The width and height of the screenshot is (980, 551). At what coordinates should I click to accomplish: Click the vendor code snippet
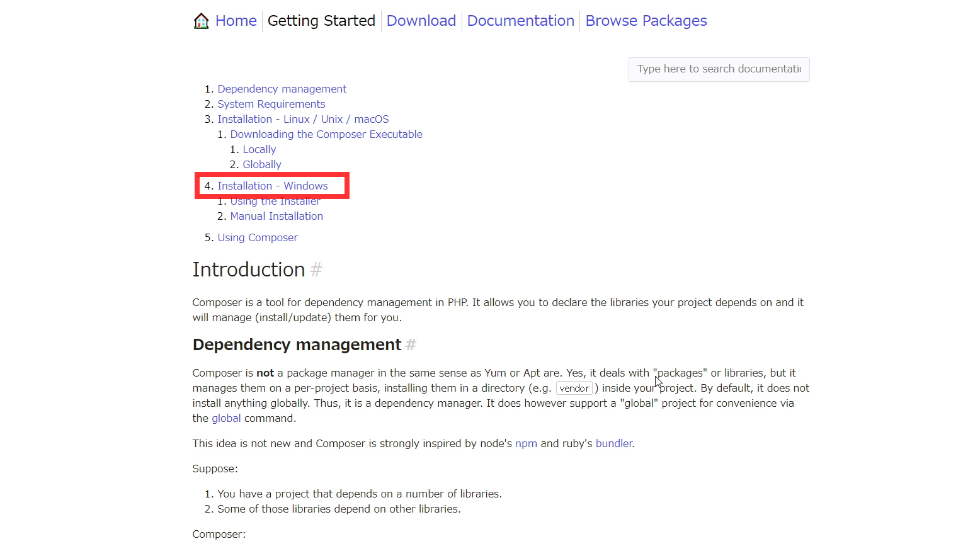coord(574,389)
